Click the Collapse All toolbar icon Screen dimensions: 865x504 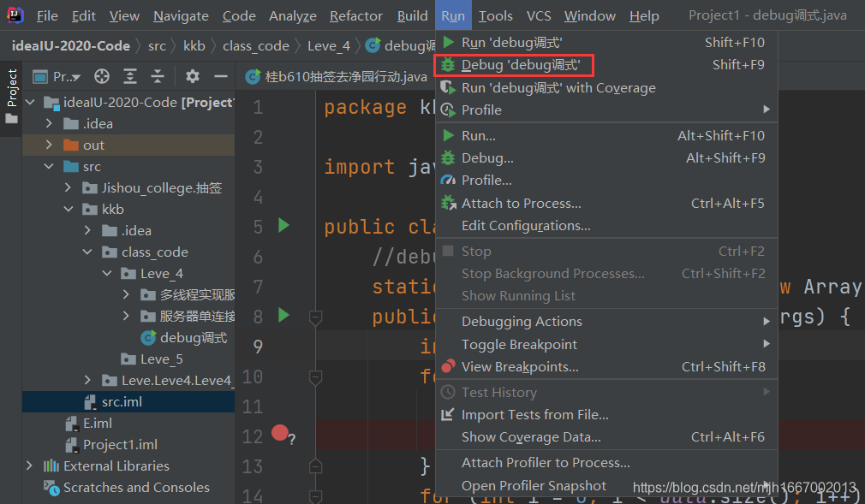158,76
